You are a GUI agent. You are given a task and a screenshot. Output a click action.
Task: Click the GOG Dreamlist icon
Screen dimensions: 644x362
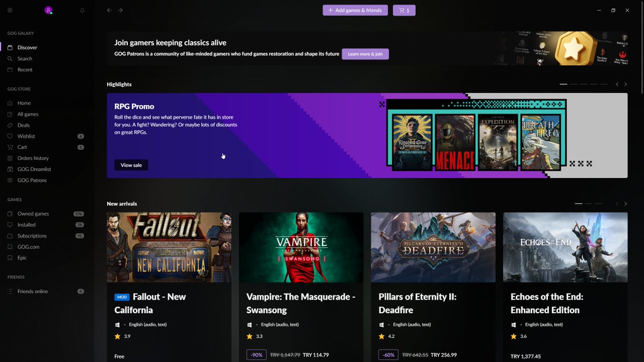(x=10, y=169)
